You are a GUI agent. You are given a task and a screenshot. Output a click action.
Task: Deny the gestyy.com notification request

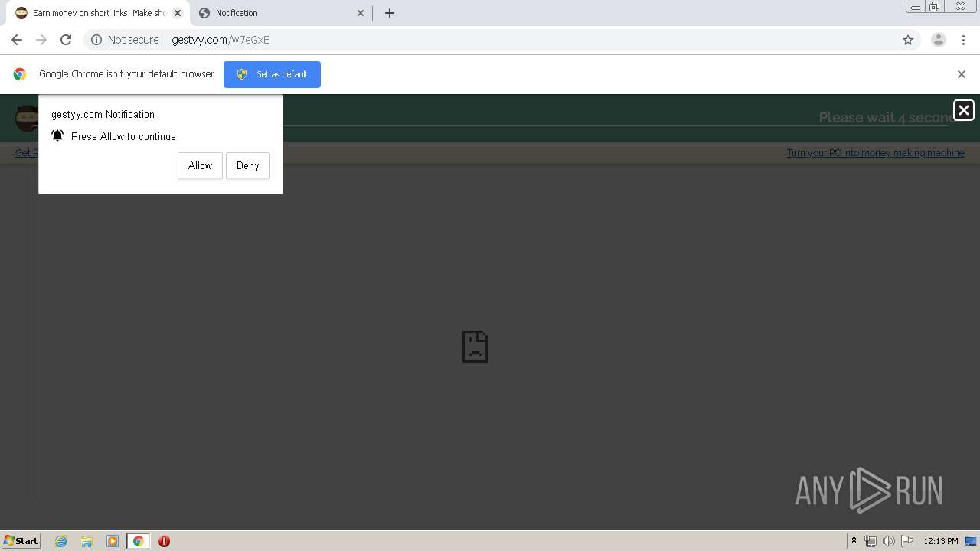click(x=248, y=165)
